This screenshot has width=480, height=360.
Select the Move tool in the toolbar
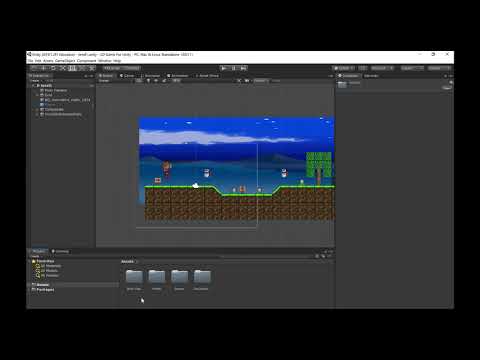(44, 68)
